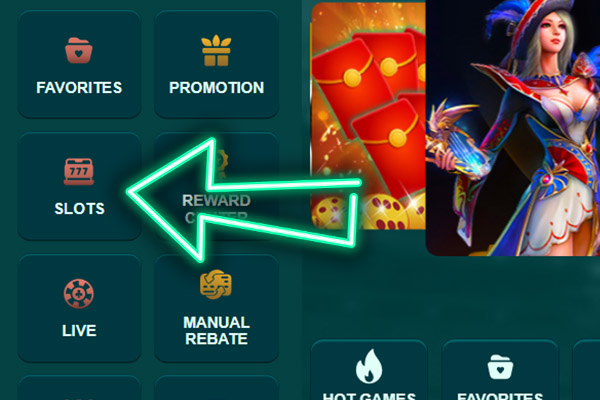
Task: Click the partially visible tile below Manual Rebate
Action: click(x=216, y=388)
